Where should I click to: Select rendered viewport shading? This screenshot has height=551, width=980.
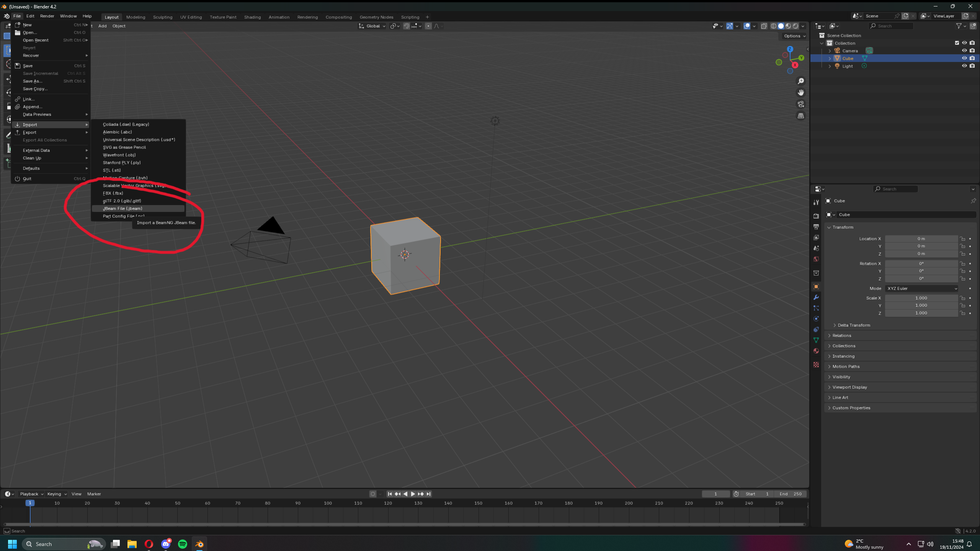coord(795,26)
